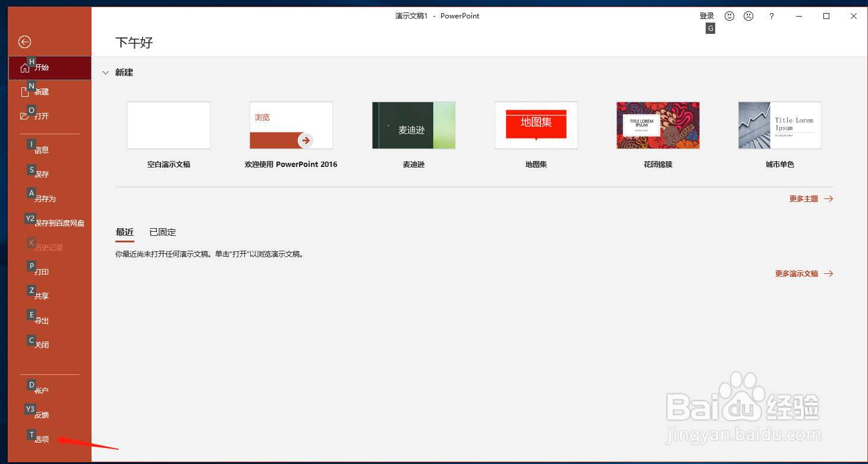This screenshot has width=868, height=464.
Task: Open Help question mark icon
Action: tap(772, 17)
